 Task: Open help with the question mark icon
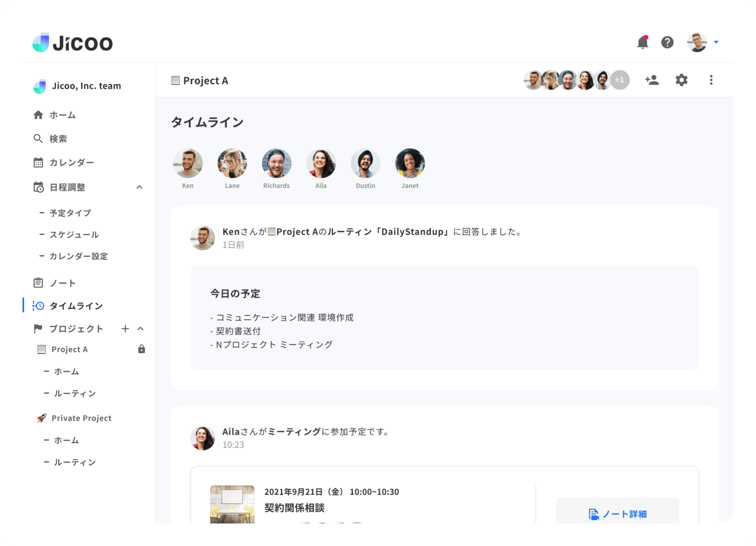pos(667,42)
